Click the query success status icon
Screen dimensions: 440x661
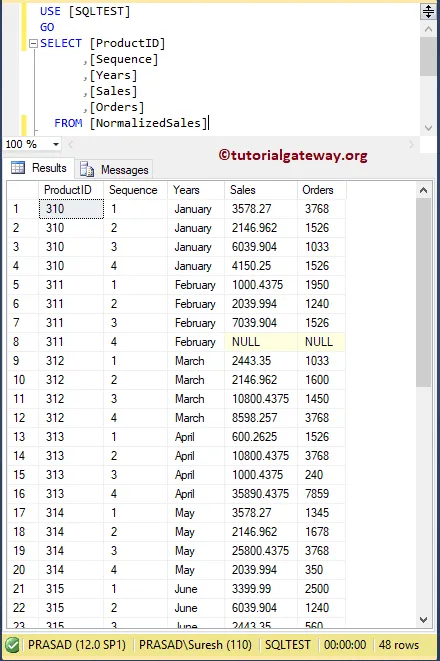pos(13,645)
